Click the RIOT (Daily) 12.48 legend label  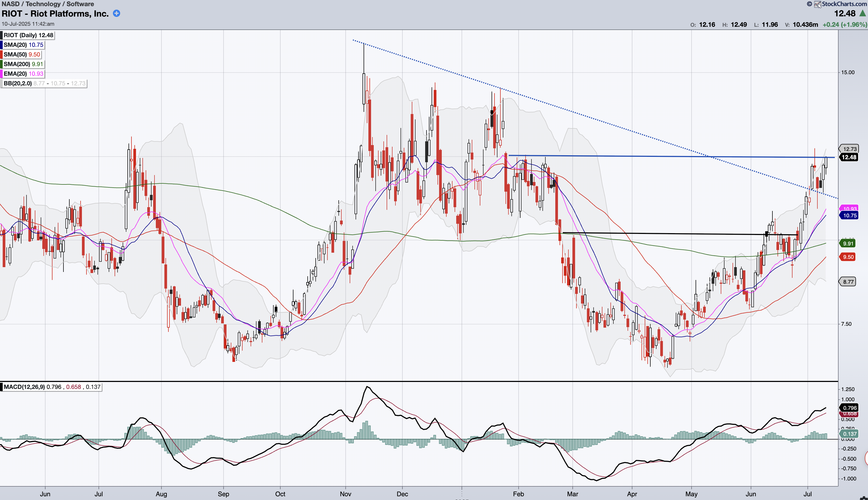[x=28, y=35]
